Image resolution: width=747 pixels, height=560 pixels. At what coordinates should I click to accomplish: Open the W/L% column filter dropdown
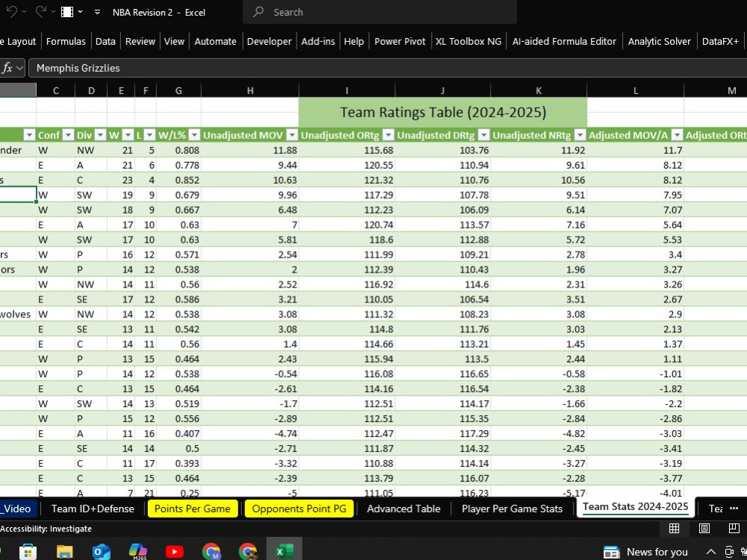coord(194,135)
